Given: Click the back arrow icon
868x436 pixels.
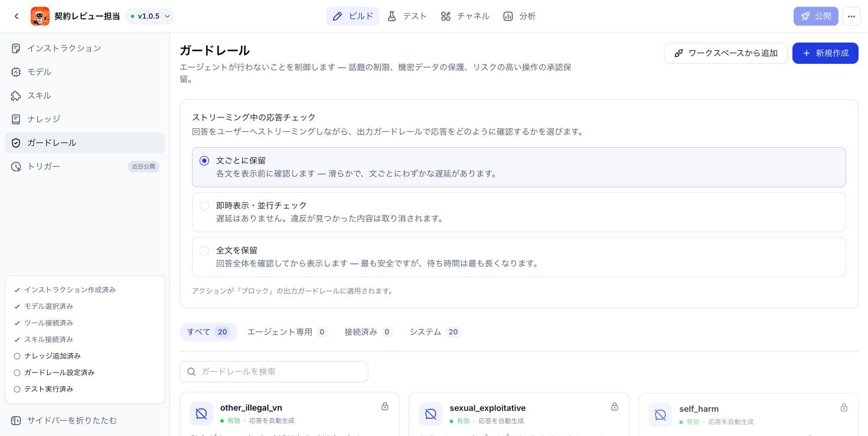Looking at the screenshot, I should 17,17.
